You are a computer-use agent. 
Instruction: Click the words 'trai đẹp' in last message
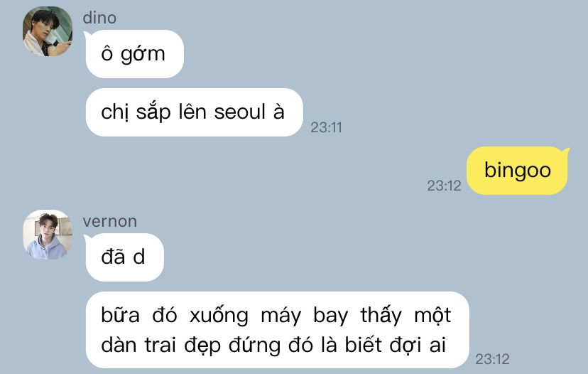point(183,346)
